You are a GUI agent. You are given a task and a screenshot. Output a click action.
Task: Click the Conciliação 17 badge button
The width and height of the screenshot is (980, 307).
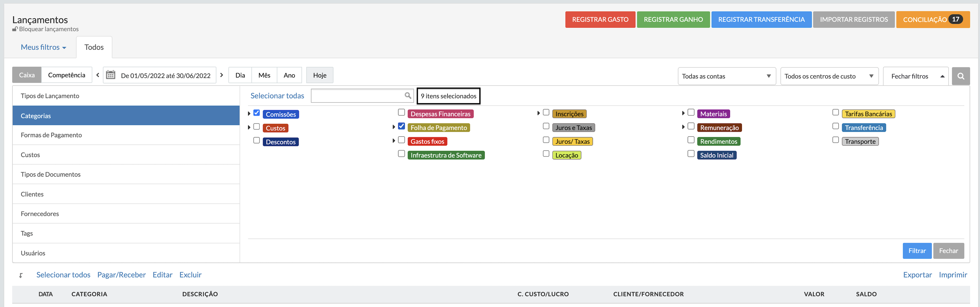click(x=932, y=19)
